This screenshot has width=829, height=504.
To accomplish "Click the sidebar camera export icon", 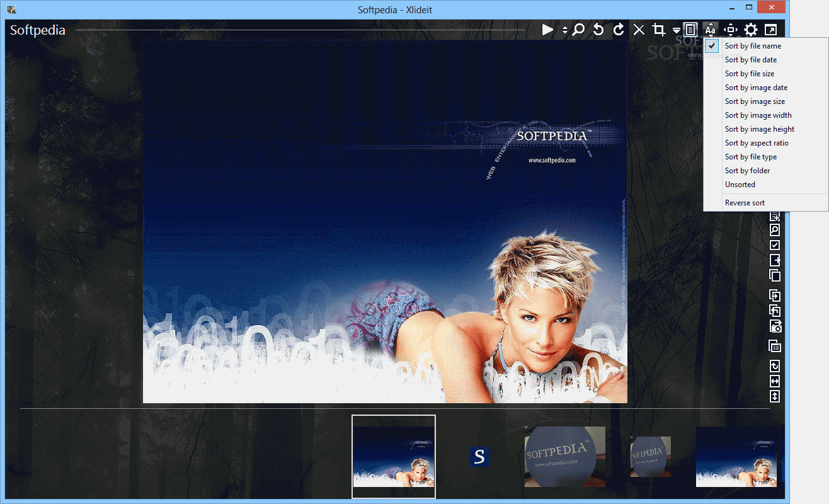I will (x=775, y=326).
